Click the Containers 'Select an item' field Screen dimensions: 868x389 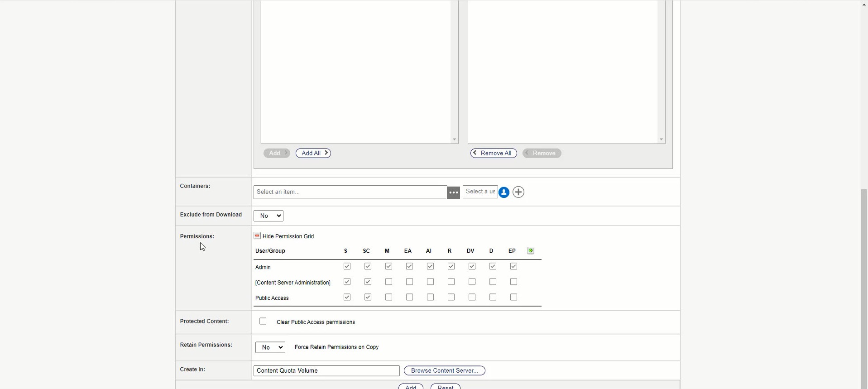click(350, 192)
